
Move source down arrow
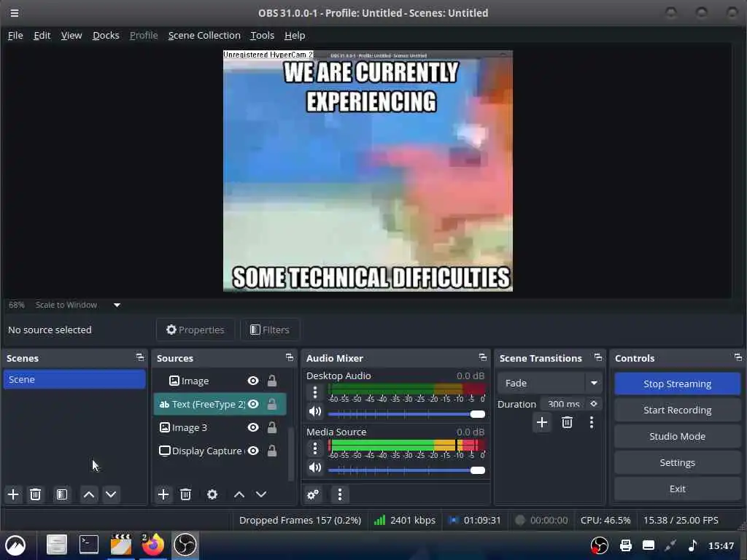click(x=261, y=494)
